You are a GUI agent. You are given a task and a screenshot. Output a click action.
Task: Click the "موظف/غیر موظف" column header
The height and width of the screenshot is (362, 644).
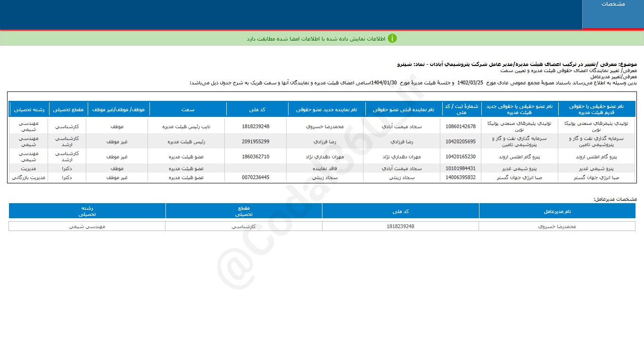click(x=118, y=109)
